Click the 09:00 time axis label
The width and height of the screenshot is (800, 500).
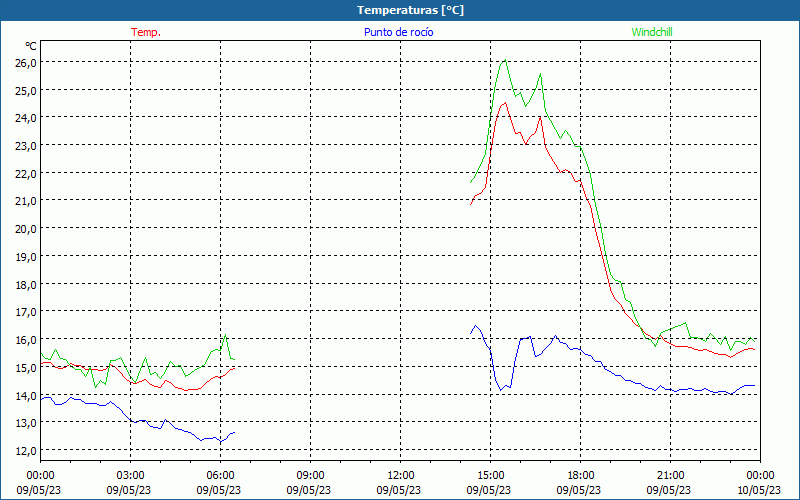(x=310, y=476)
